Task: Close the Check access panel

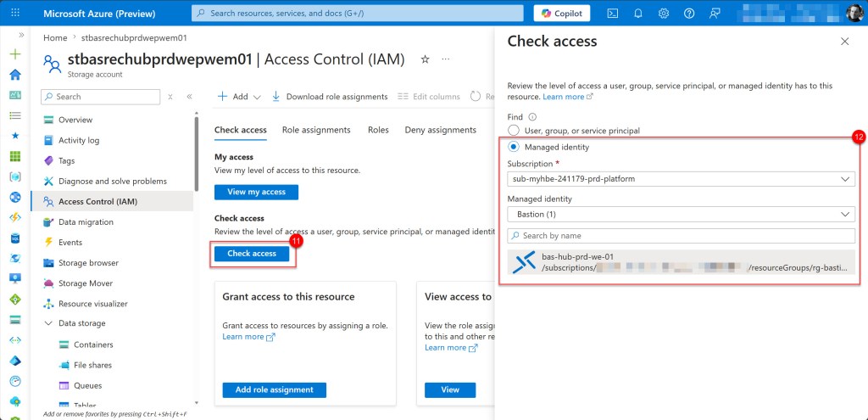Action: pyautogui.click(x=844, y=42)
